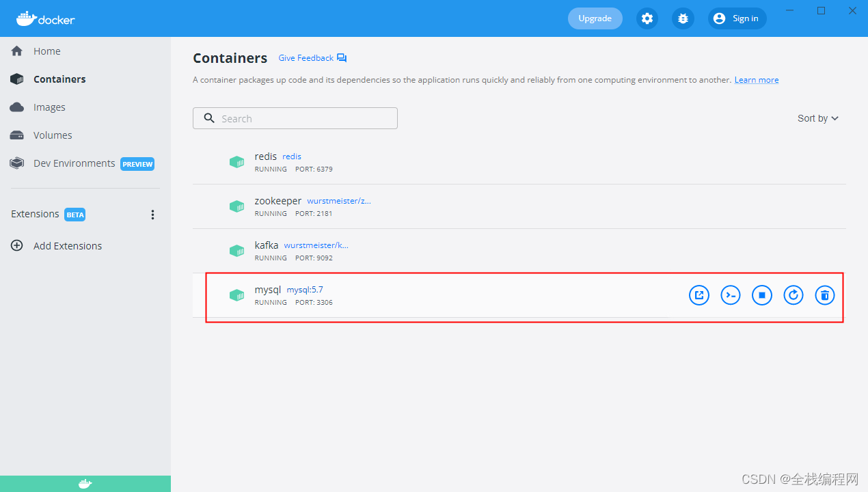Open the troubleshoot bug icon

coord(683,18)
